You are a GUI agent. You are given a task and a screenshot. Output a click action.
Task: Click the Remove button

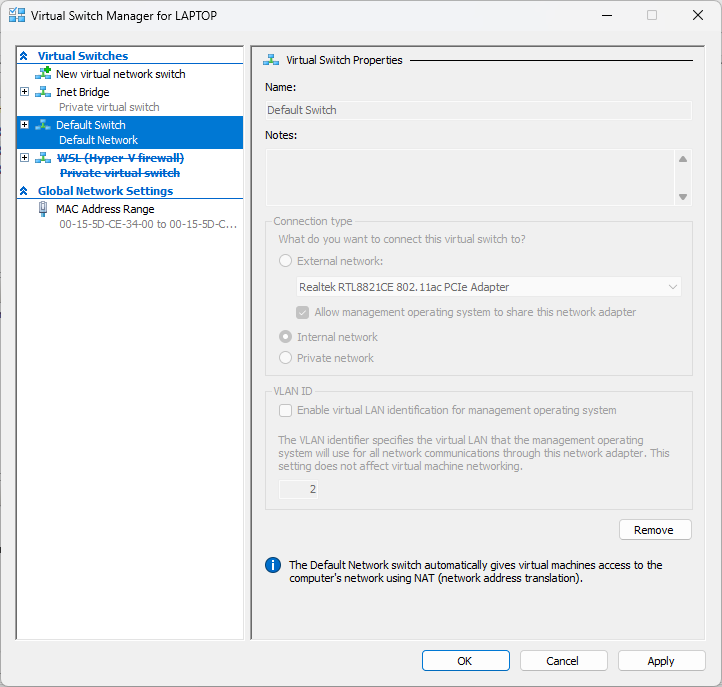coord(655,530)
